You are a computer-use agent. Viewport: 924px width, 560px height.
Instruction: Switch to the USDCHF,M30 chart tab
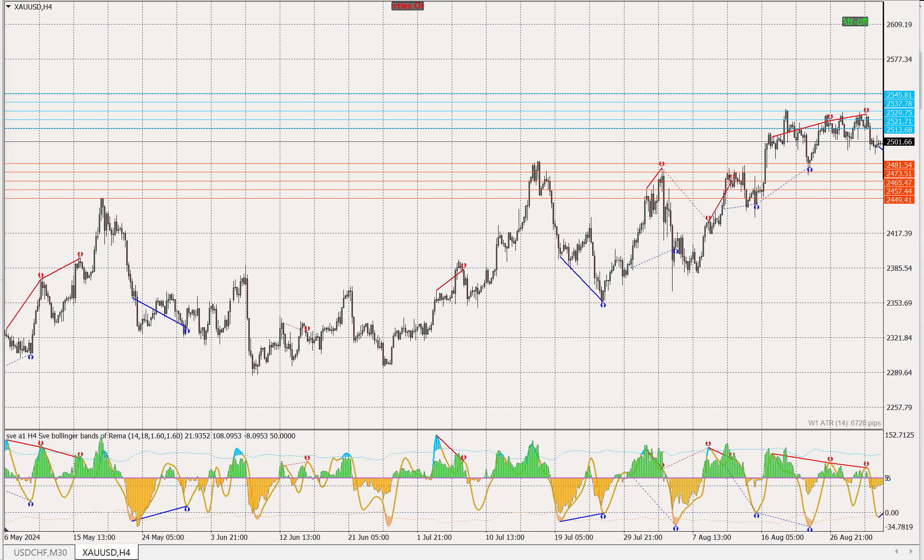point(40,552)
